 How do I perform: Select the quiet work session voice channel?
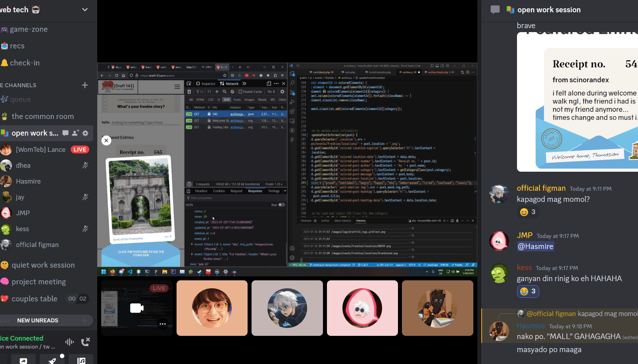coord(43,265)
